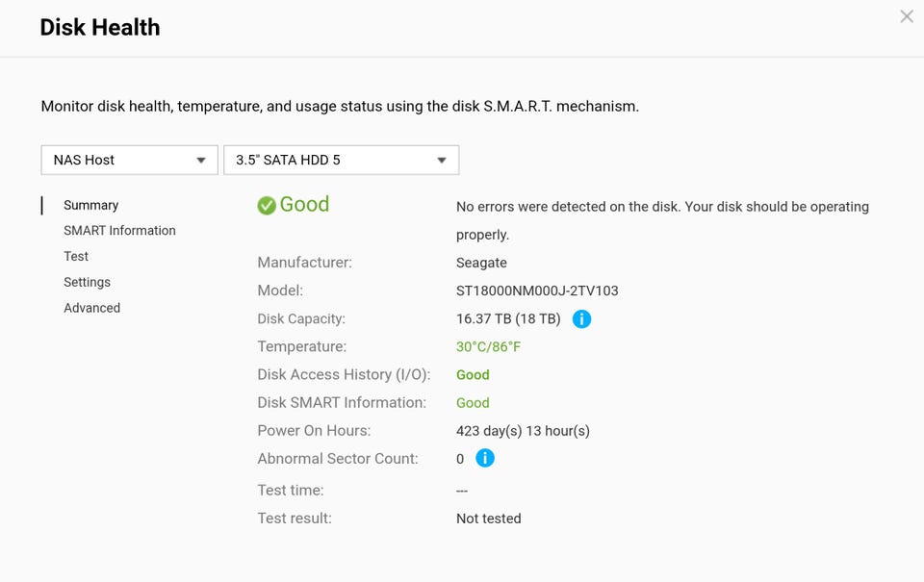Close the Disk Health dialog
The height and width of the screenshot is (582, 924).
[906, 16]
